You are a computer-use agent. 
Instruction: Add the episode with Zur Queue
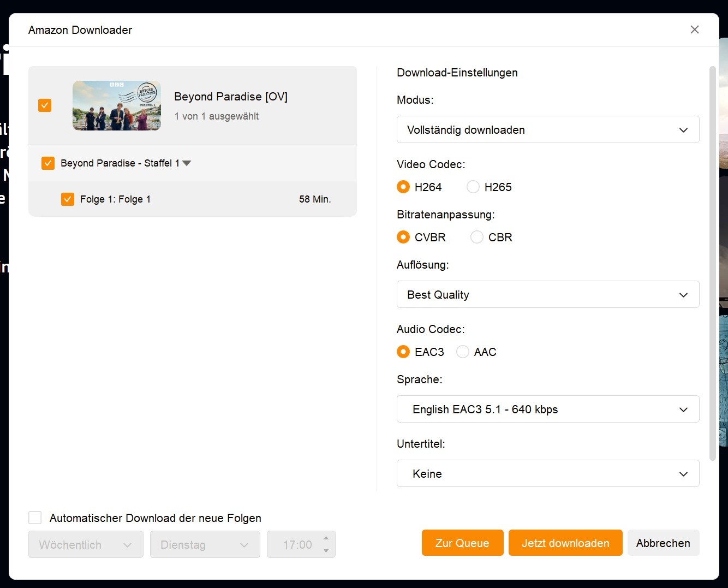tap(462, 543)
